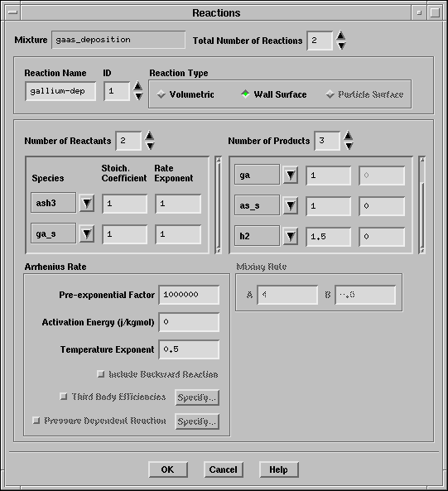The width and height of the screenshot is (448, 491).
Task: Maximize the Reactions window
Action: coord(435,12)
